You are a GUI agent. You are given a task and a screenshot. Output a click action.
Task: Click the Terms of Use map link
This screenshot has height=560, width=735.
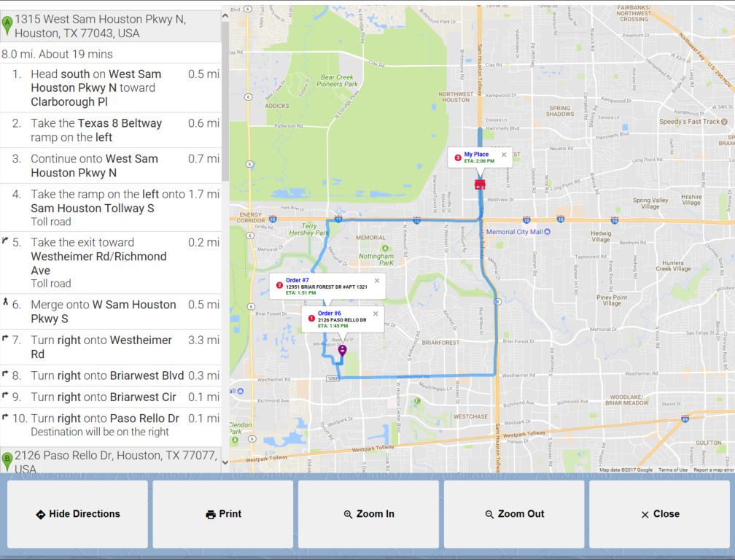[672, 470]
